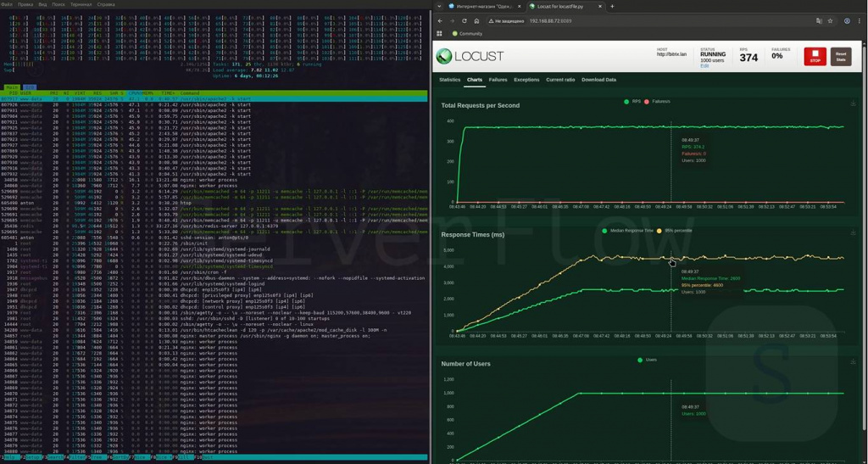This screenshot has width=868, height=464.
Task: Open the Справка menu in the terminal
Action: [106, 4]
